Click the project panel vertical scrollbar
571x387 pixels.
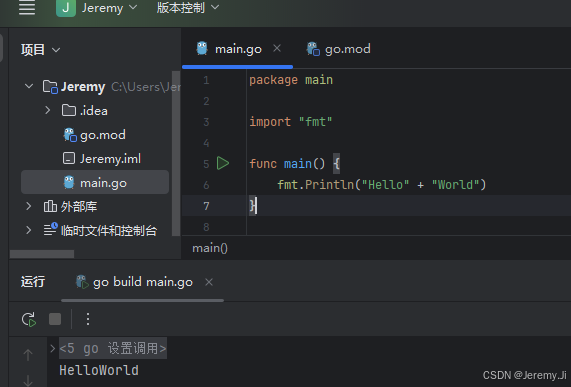(x=176, y=153)
